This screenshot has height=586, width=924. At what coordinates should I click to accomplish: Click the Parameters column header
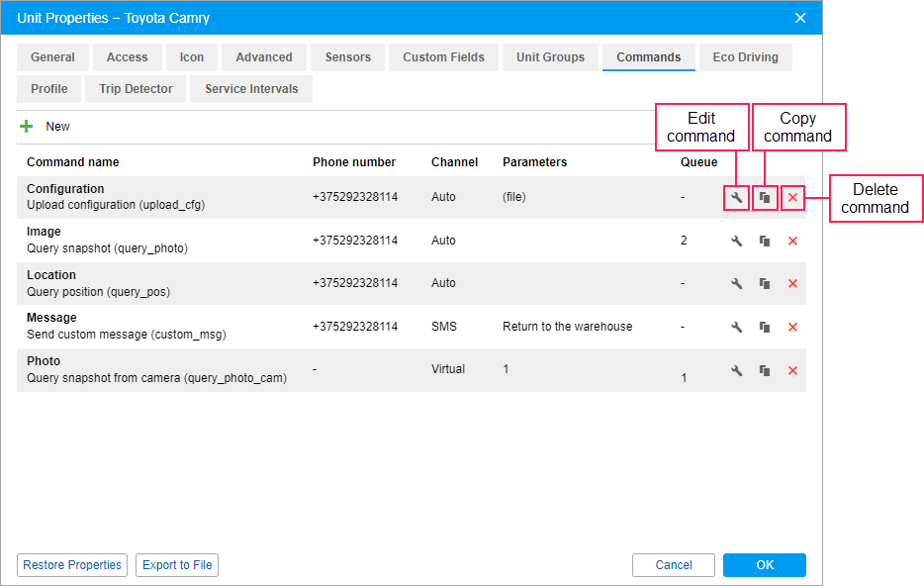click(534, 162)
